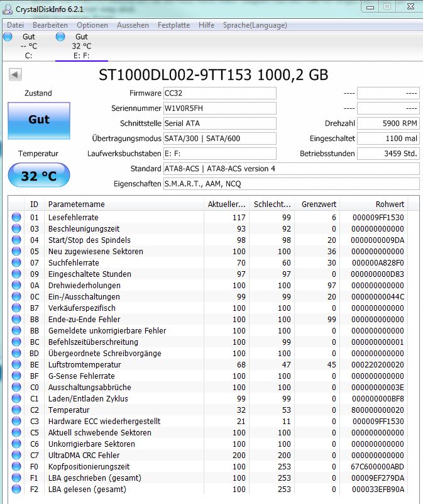Image resolution: width=423 pixels, height=504 pixels.
Task: Click the Gut health status button
Action: tap(39, 121)
